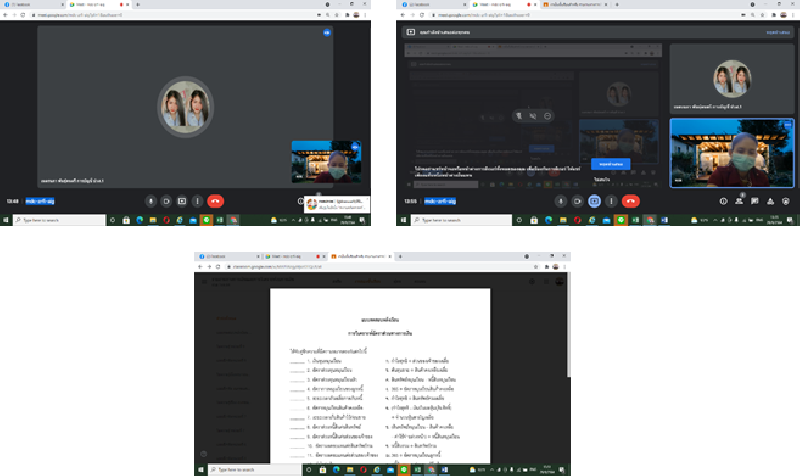The image size is (800, 476).
Task: Hang up with the red leave call button
Action: 630,200
